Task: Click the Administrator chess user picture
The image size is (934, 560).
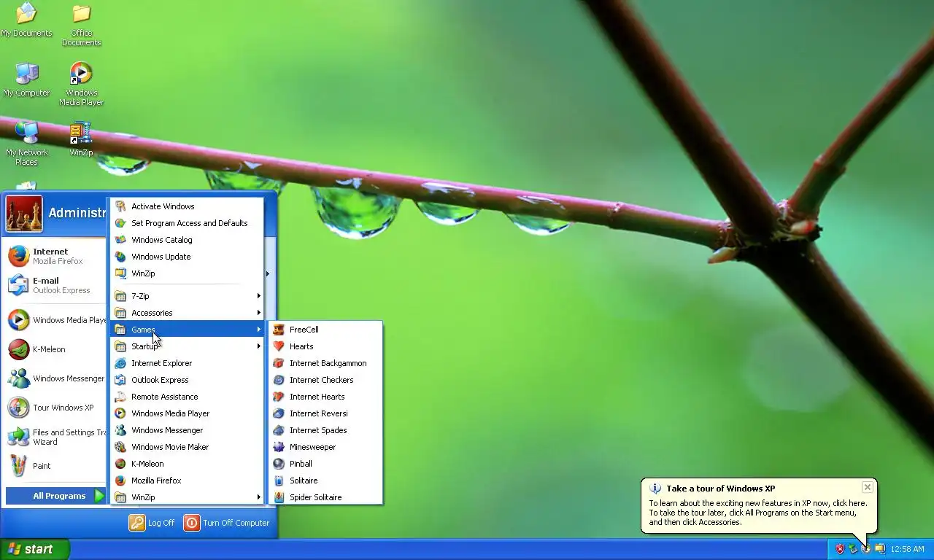Action: tap(24, 214)
